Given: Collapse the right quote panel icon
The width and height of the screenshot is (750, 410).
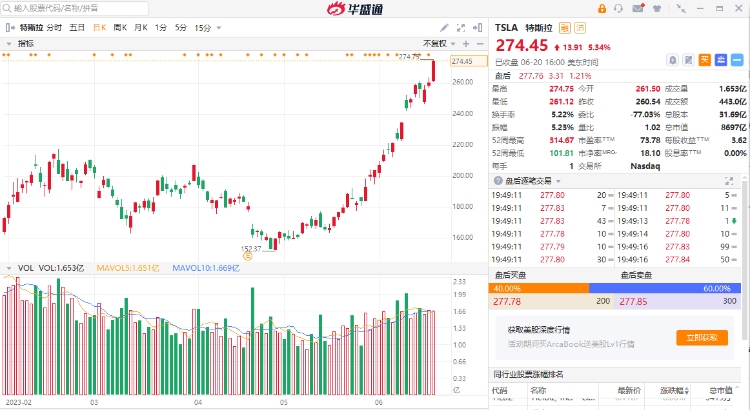Looking at the screenshot, I should [477, 28].
